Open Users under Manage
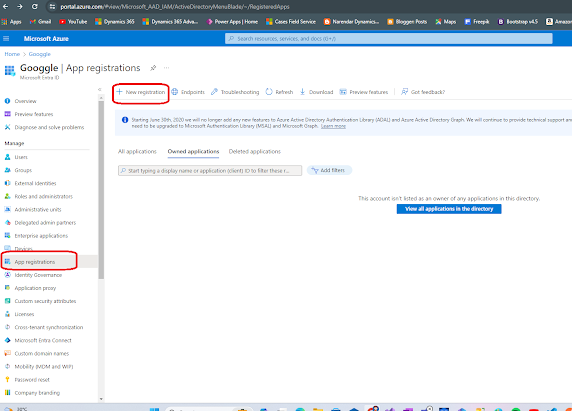This screenshot has height=411, width=572. (x=21, y=157)
